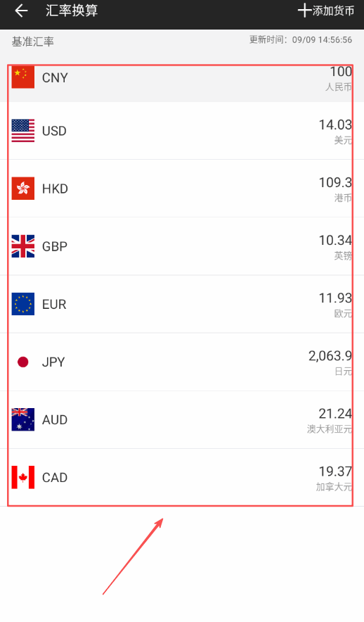The height and width of the screenshot is (622, 364).
Task: Tap the Japan flag icon
Action: pyautogui.click(x=23, y=362)
